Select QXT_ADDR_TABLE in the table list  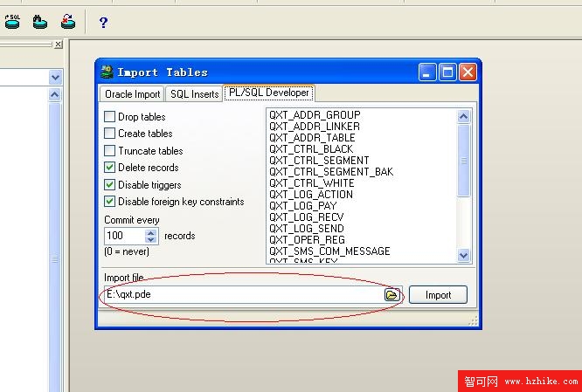(x=312, y=138)
